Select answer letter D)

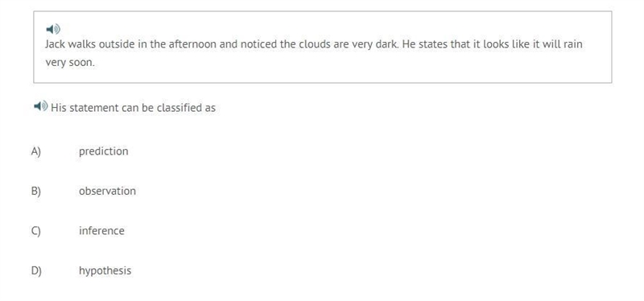click(36, 271)
